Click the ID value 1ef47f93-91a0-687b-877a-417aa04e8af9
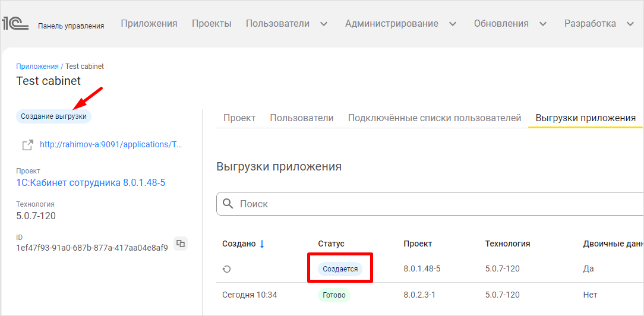644x316 pixels. coord(92,248)
